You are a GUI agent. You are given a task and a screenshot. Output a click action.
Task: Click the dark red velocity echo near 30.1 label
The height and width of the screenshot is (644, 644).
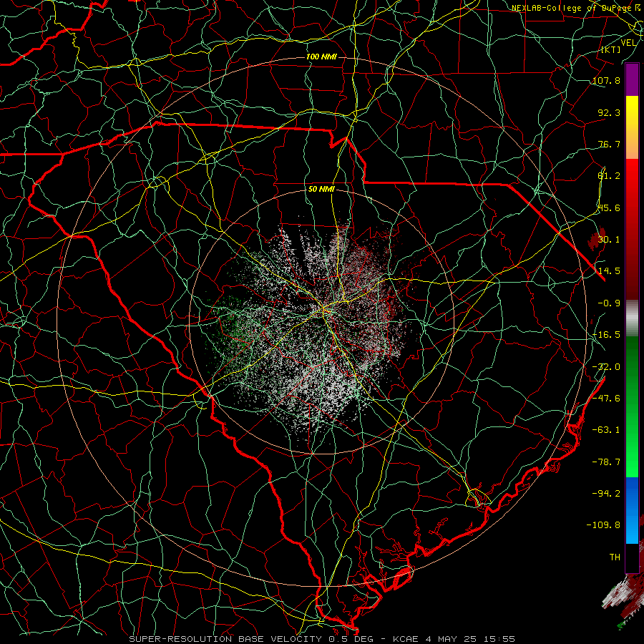(x=595, y=239)
